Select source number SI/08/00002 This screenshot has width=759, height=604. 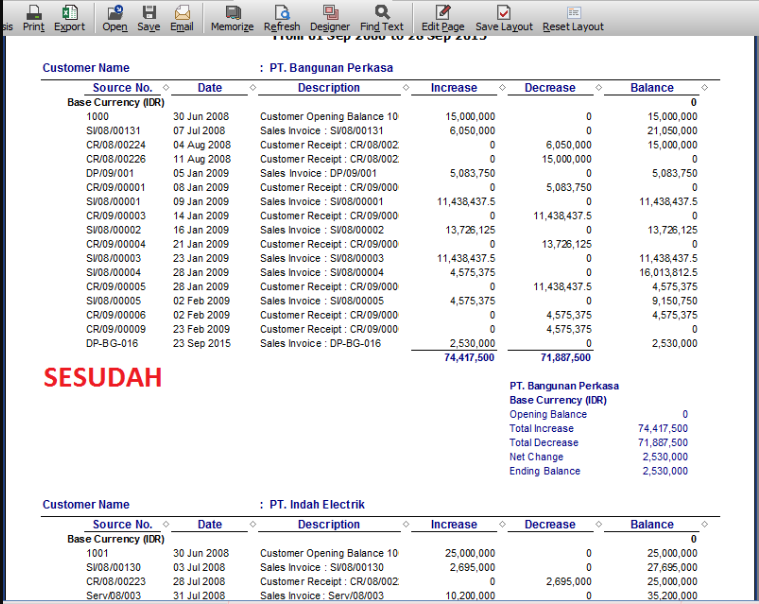(x=113, y=230)
